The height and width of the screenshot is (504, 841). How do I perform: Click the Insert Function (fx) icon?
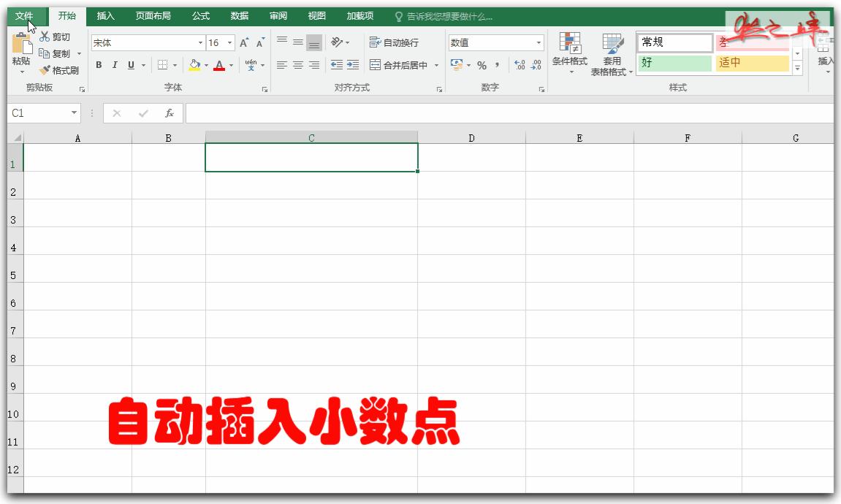pyautogui.click(x=168, y=113)
